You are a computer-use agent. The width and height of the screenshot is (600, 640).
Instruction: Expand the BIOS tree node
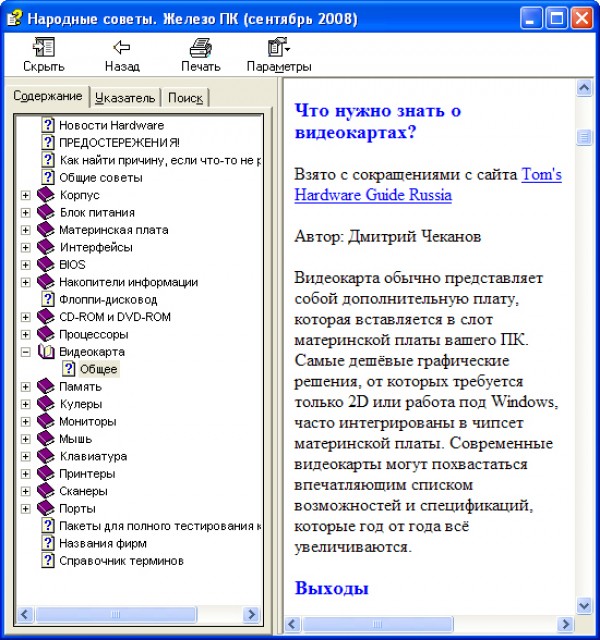tap(25, 265)
